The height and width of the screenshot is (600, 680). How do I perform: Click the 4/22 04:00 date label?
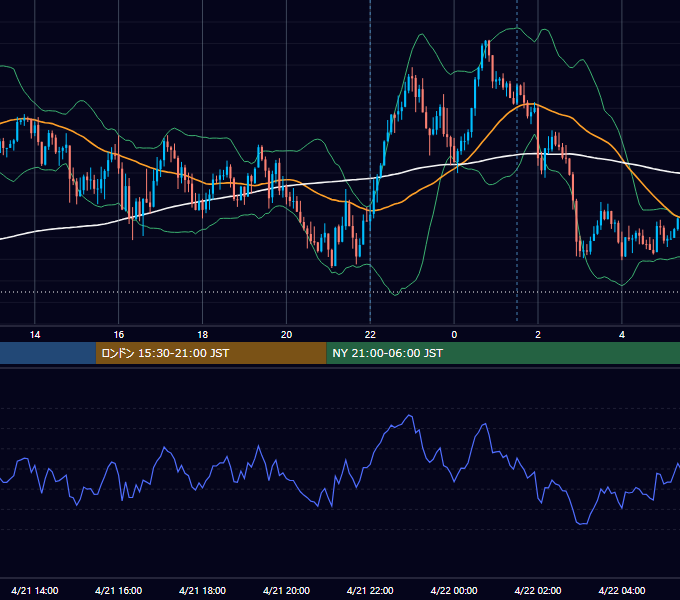point(622,590)
